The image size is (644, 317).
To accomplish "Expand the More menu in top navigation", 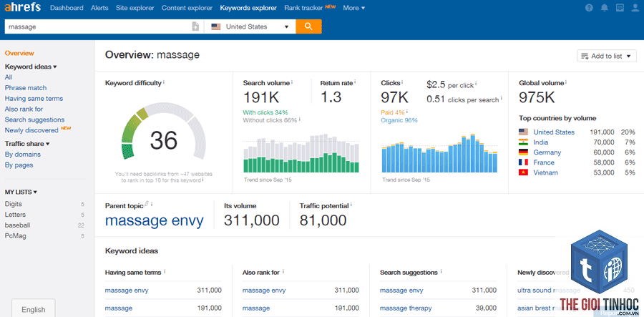I will point(354,8).
